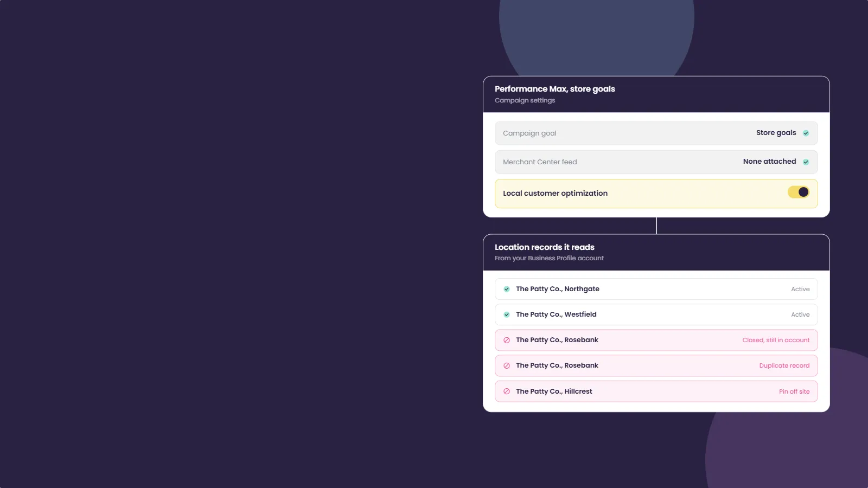Click 'Location records it reads' heading
The image size is (868, 488).
[545, 247]
